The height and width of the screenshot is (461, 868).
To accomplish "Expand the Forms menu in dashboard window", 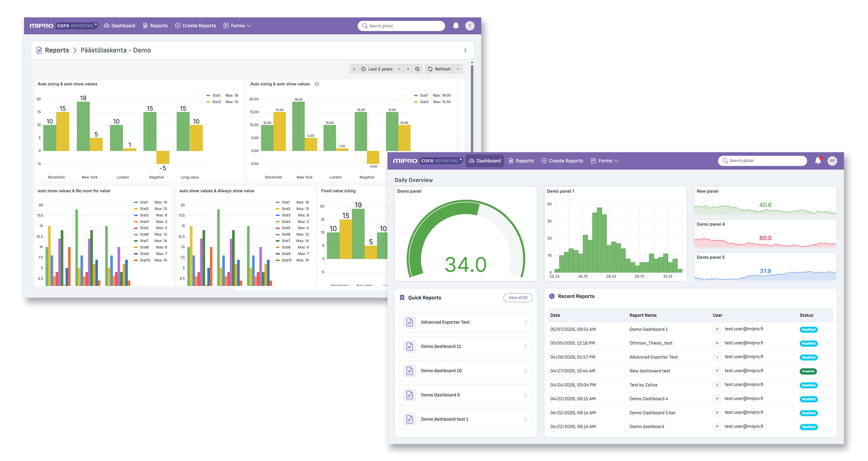I will coord(605,161).
